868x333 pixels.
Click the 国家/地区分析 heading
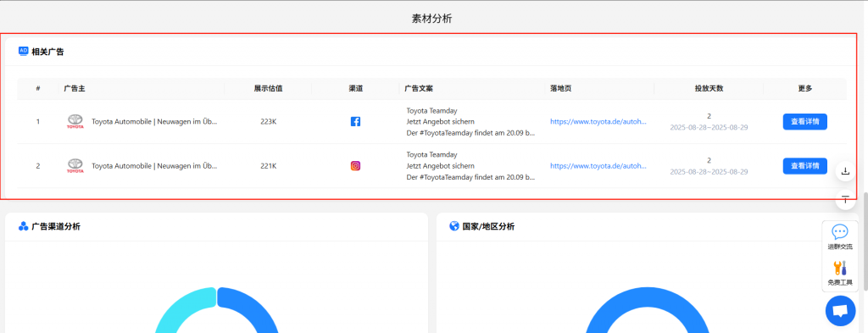488,226
